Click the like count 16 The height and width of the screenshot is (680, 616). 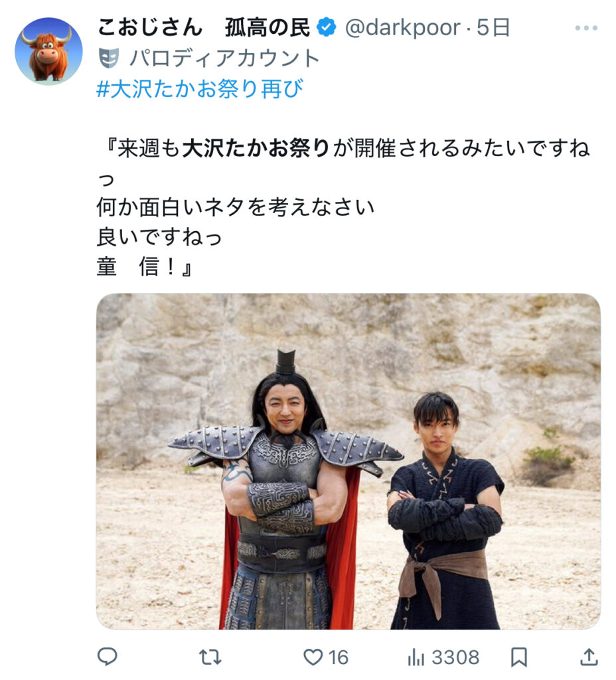point(339,657)
